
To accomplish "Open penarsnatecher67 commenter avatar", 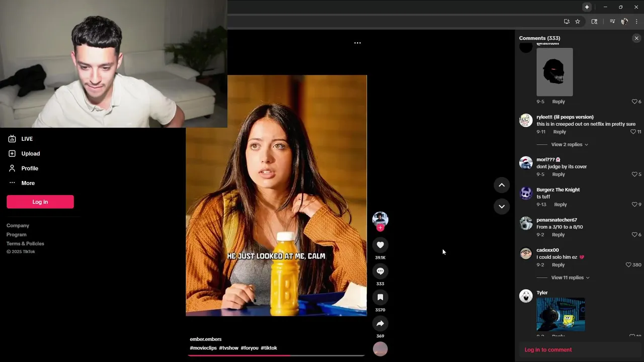I will pos(526,223).
